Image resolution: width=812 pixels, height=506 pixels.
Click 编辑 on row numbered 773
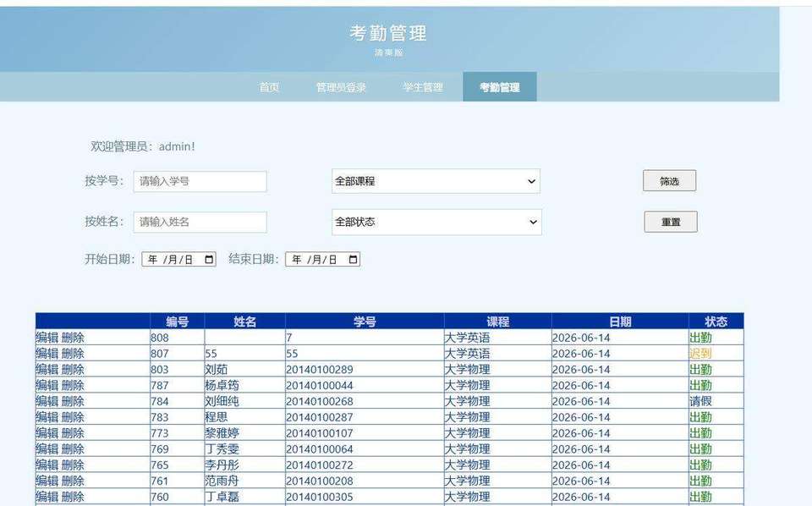click(47, 433)
